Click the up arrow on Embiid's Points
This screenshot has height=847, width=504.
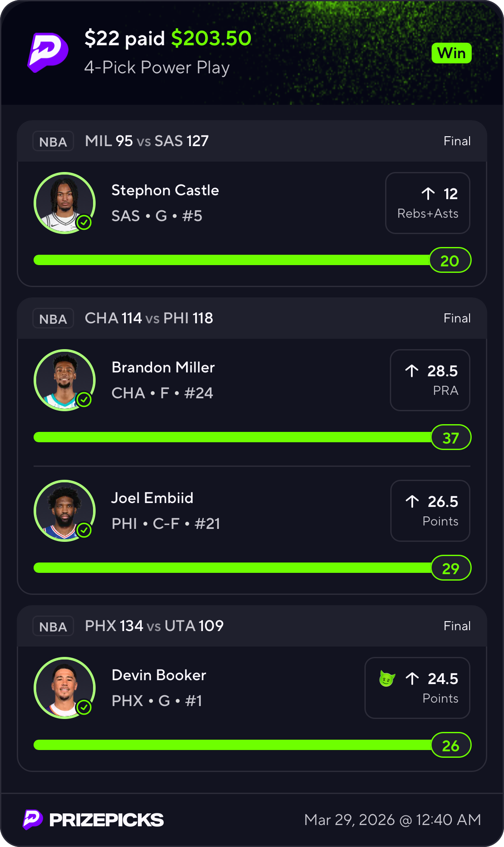point(412,501)
